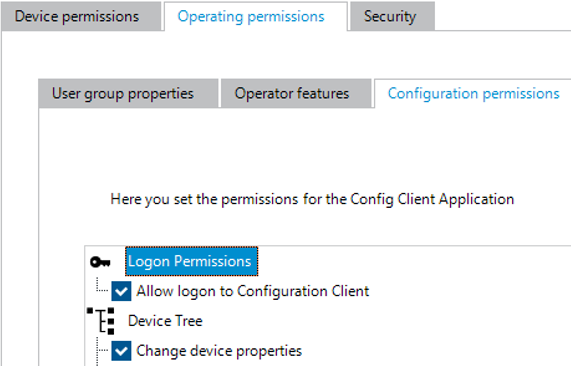This screenshot has width=571, height=366.
Task: Click the Device Tree hierarchy icon
Action: click(x=101, y=321)
